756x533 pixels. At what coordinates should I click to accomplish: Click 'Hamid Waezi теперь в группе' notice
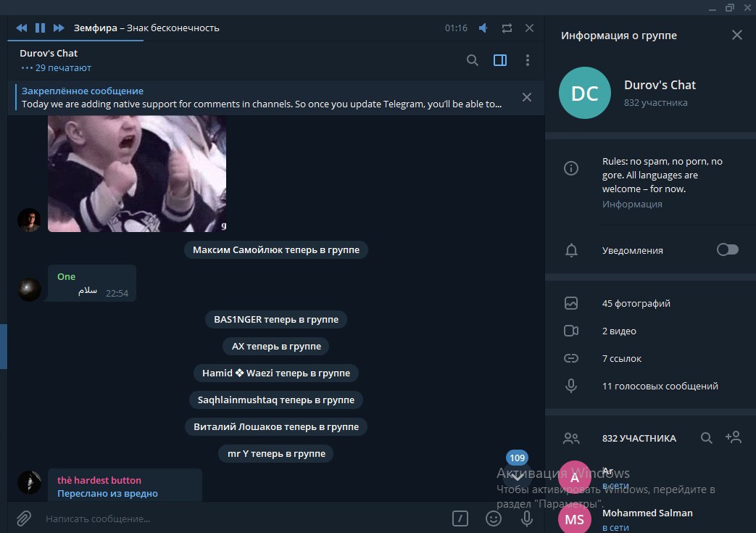[x=275, y=373]
